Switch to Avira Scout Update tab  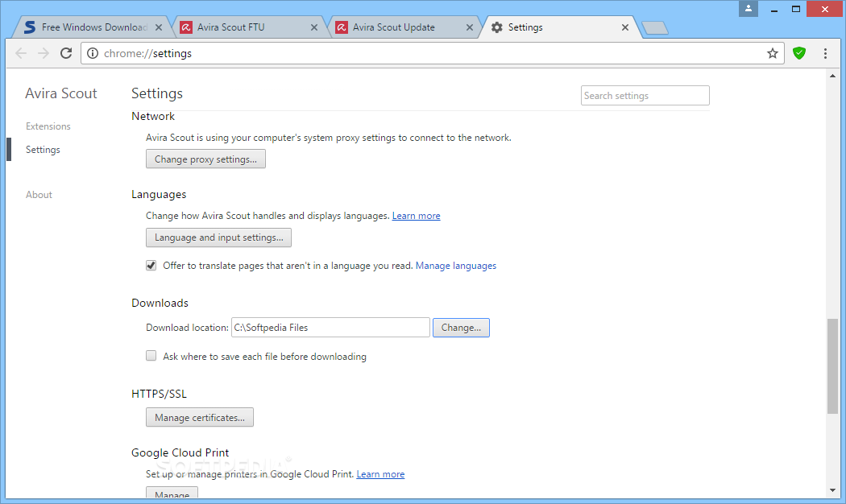pyautogui.click(x=401, y=27)
